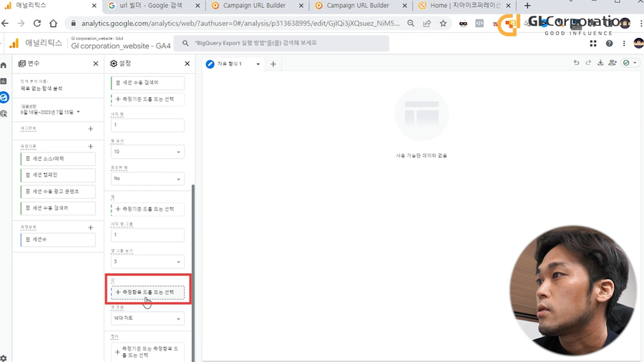This screenshot has height=362, width=644.
Task: Add a new segment with the 세그먼트 plus
Action: (x=91, y=129)
